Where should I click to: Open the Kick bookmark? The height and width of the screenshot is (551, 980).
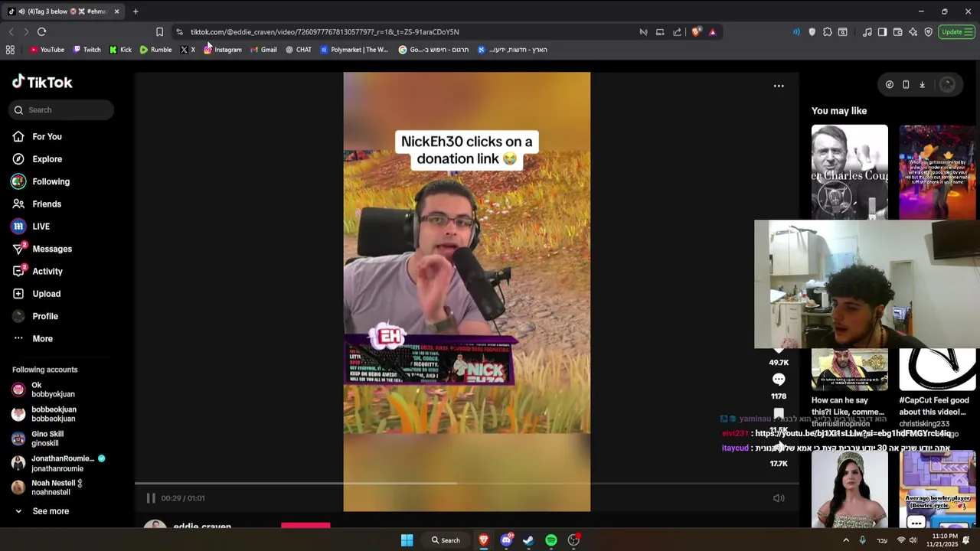click(120, 50)
